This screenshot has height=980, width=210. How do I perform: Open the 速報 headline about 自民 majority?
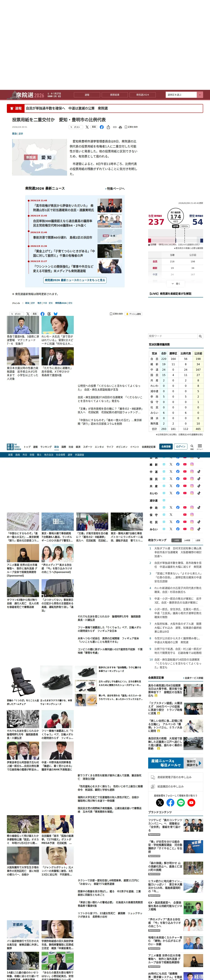pyautogui.click(x=67, y=108)
